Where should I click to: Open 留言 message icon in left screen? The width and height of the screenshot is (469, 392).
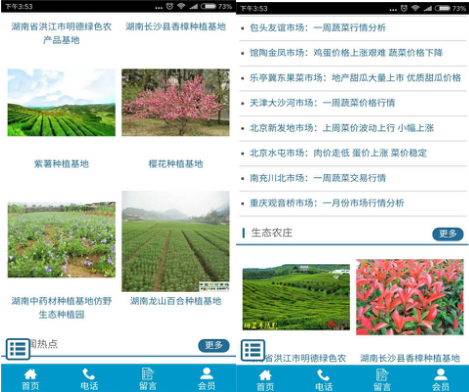tap(148, 379)
